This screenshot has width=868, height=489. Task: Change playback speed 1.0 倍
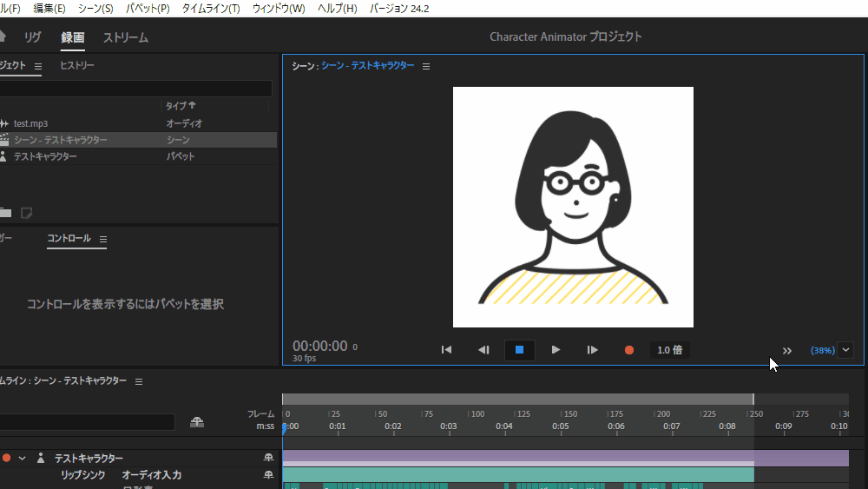click(670, 350)
